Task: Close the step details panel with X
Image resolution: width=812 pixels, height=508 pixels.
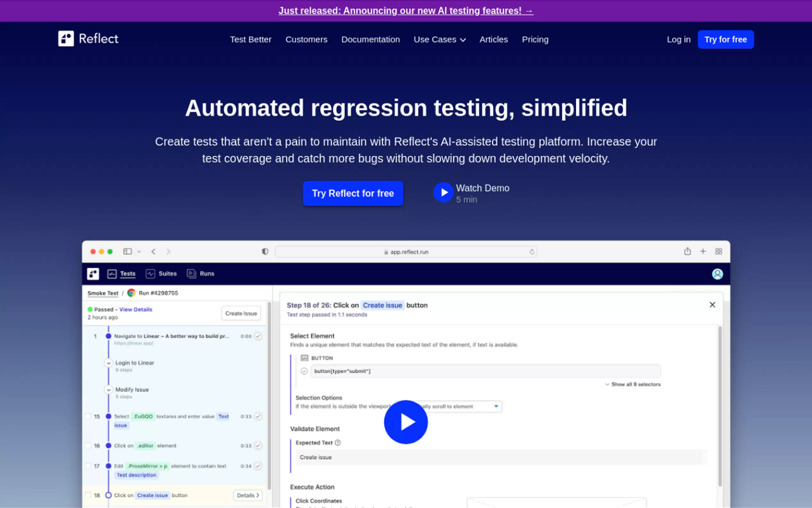Action: [712, 305]
